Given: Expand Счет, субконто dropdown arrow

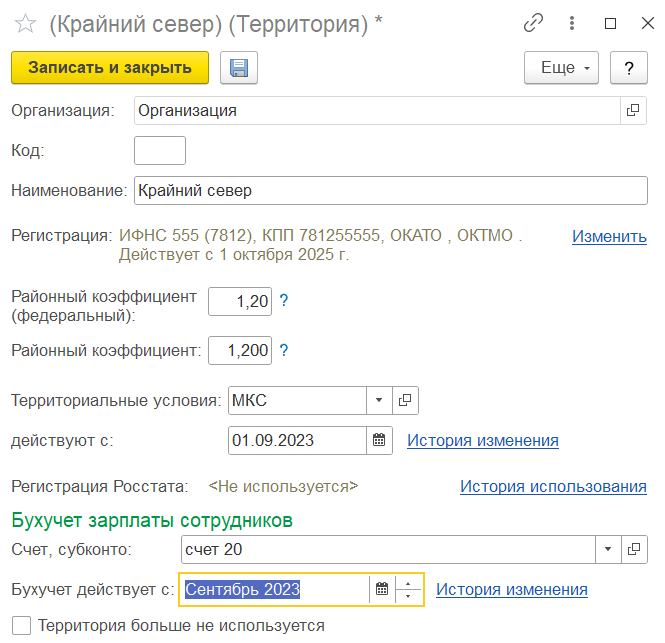Looking at the screenshot, I should point(608,549).
